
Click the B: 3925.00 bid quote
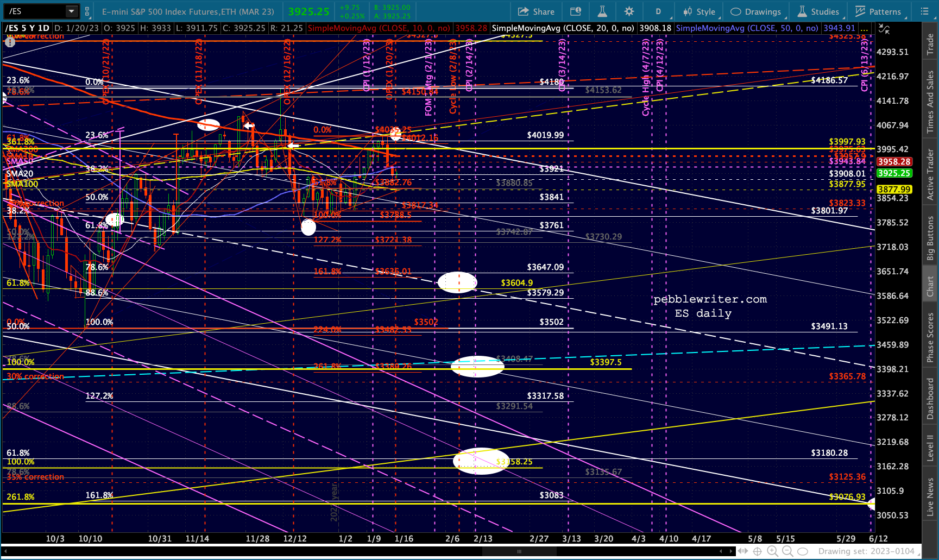pyautogui.click(x=392, y=8)
